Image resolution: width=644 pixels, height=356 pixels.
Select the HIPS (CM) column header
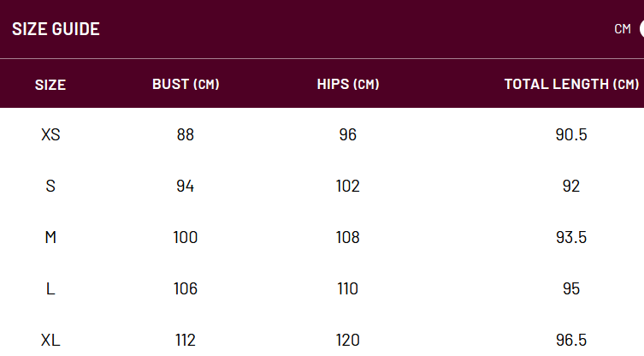click(348, 84)
